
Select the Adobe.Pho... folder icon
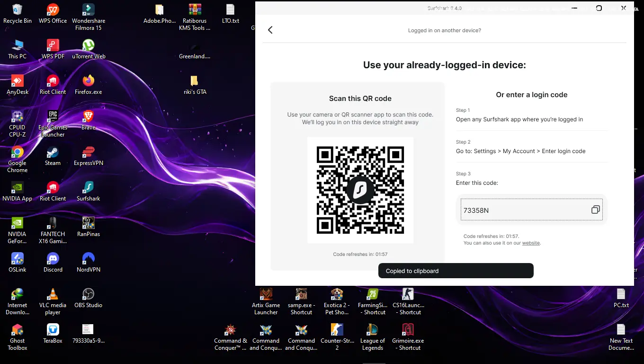[160, 14]
